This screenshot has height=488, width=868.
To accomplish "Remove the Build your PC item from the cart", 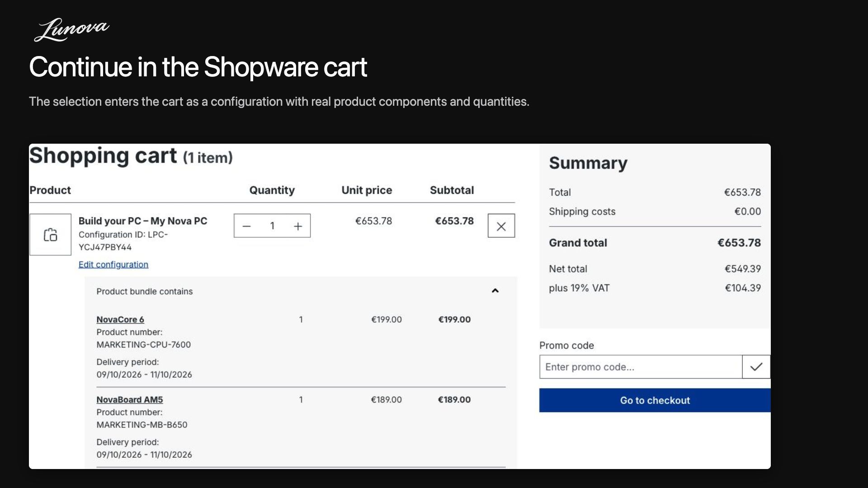I will click(501, 226).
